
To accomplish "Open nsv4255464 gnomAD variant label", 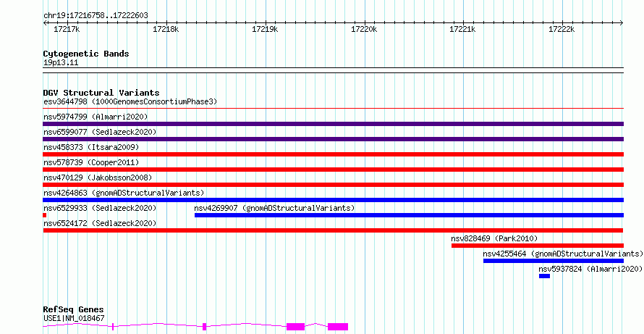I will click(563, 254).
